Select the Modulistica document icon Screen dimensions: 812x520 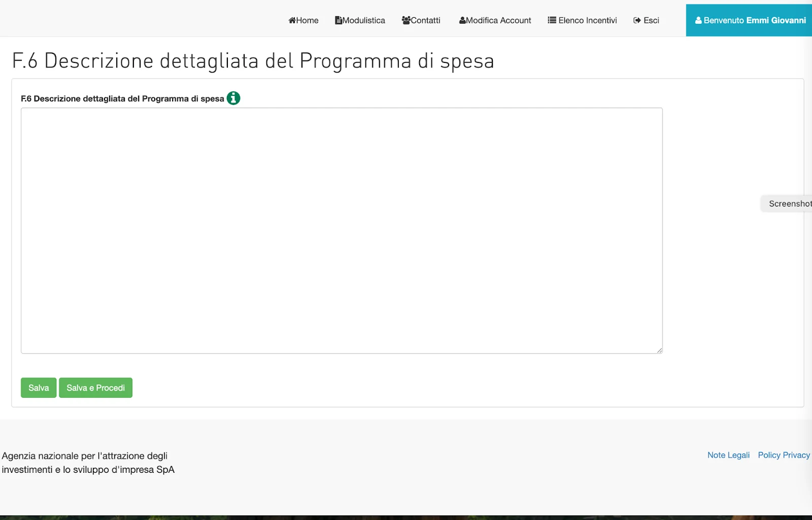[338, 20]
